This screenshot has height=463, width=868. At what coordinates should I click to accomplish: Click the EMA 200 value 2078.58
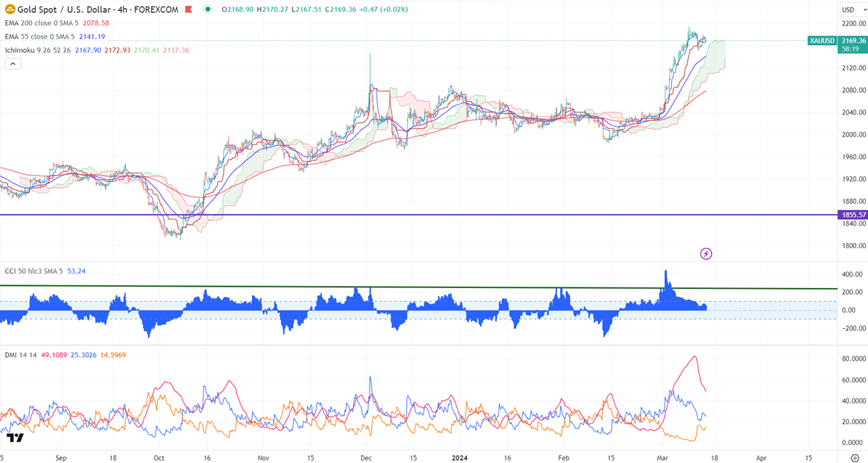[96, 23]
